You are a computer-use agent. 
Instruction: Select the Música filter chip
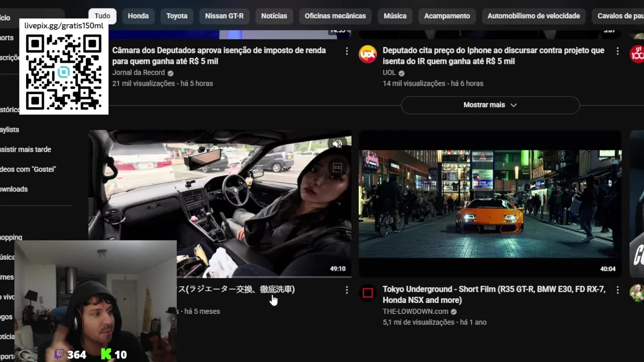tap(395, 16)
